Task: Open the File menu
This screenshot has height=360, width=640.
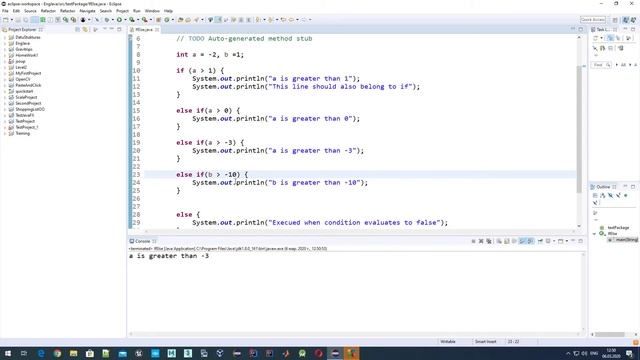Action: click(x=5, y=11)
